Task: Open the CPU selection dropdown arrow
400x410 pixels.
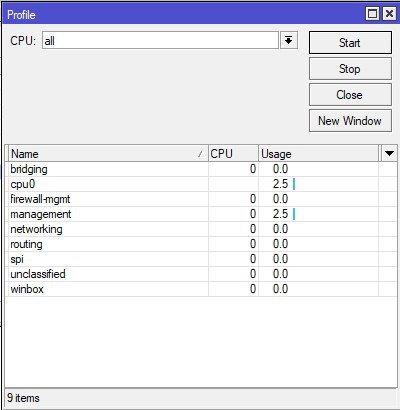Action: click(289, 40)
